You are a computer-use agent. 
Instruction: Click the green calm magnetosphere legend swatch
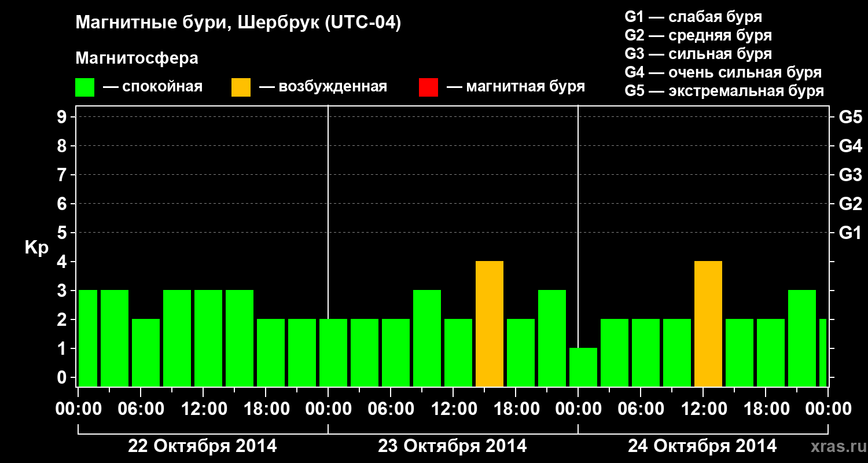click(85, 87)
